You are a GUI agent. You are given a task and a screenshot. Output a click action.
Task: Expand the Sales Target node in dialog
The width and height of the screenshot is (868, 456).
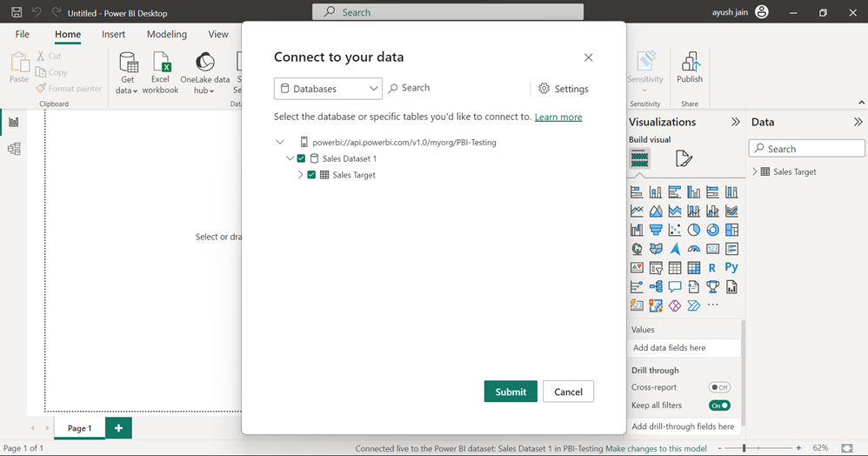[x=301, y=175]
